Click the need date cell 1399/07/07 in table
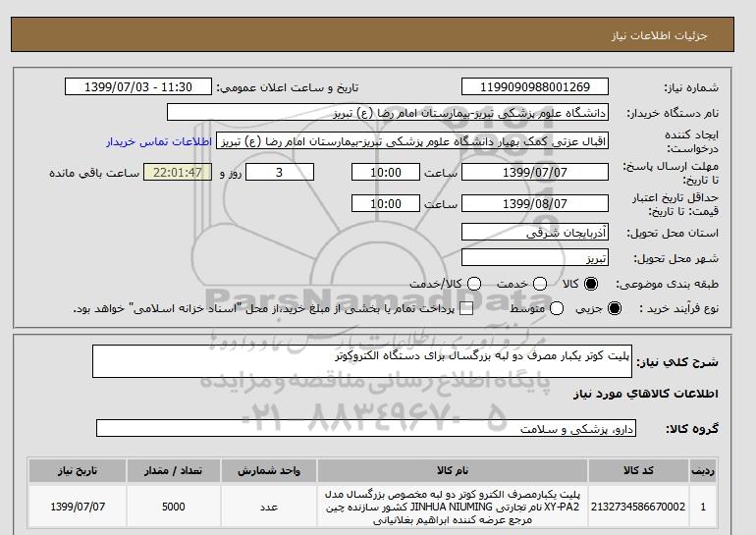 (78, 507)
